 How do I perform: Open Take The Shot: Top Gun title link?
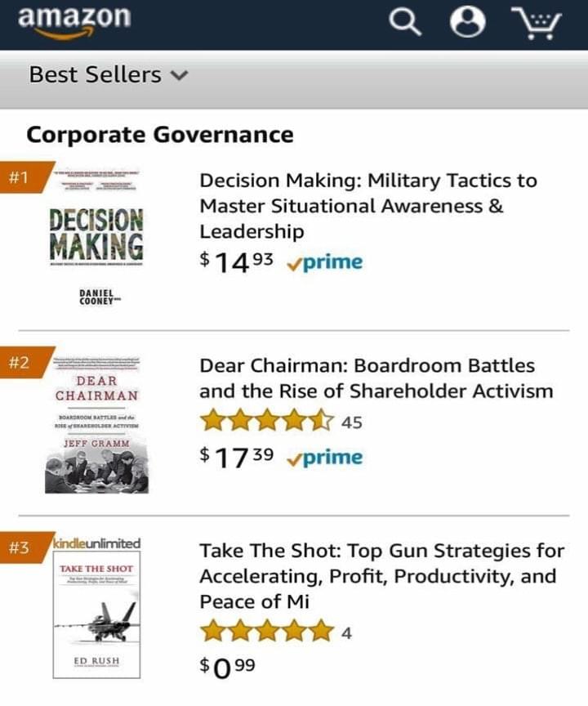381,576
